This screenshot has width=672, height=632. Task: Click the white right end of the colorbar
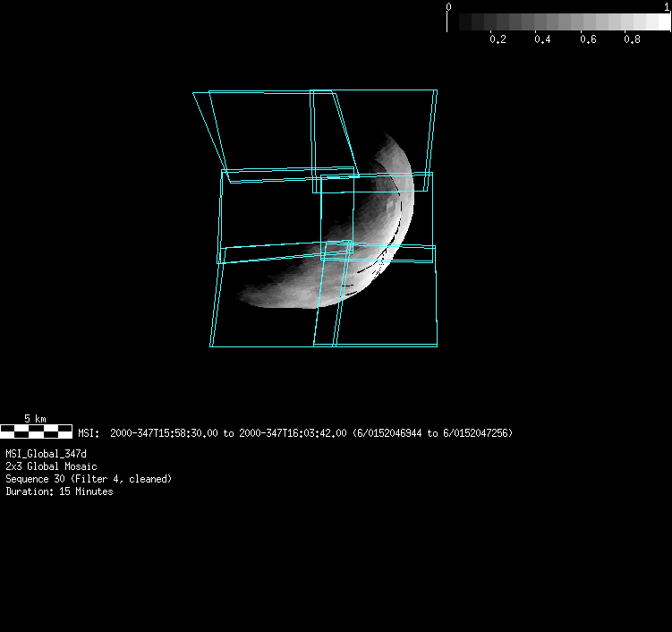click(x=664, y=22)
